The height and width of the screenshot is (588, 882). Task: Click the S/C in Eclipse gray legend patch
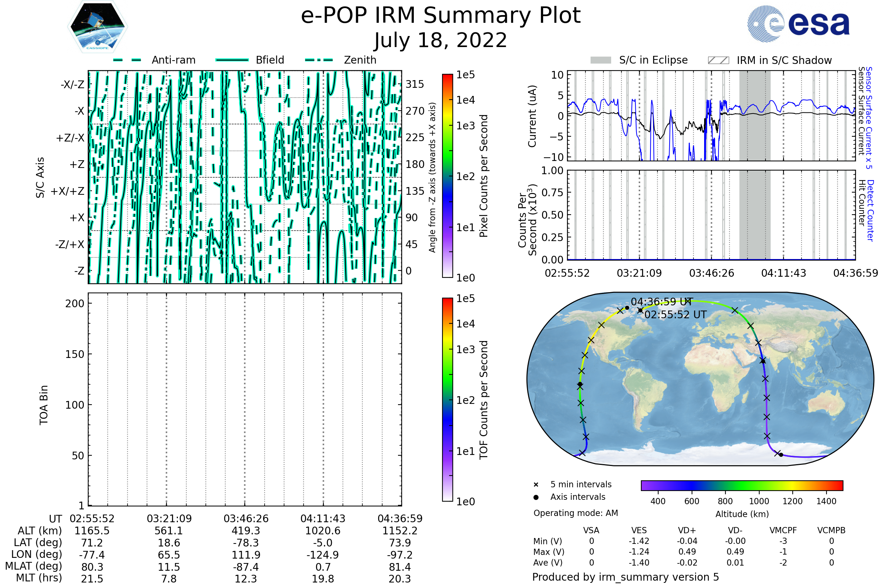(601, 60)
